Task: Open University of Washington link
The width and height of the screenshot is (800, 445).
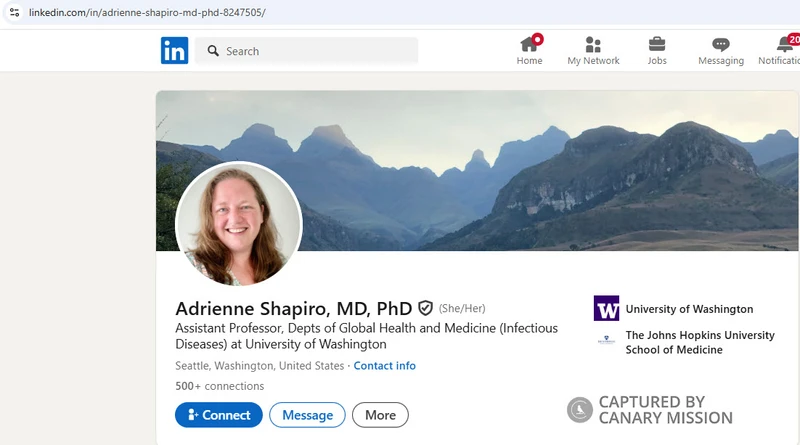Action: (x=689, y=309)
